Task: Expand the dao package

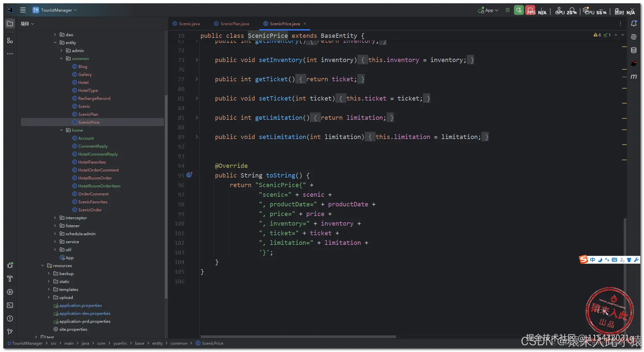Action: pyautogui.click(x=55, y=35)
